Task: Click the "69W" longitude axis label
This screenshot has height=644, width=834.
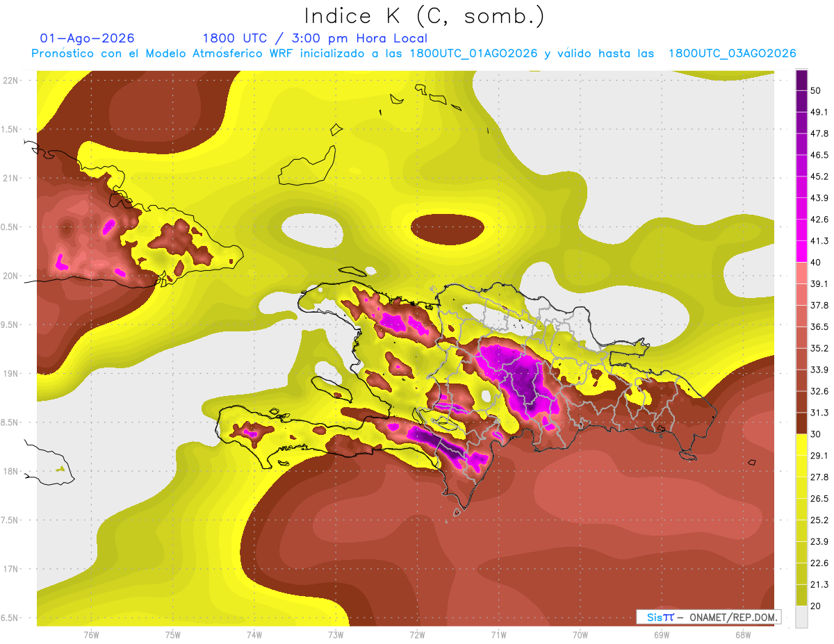Action: click(661, 635)
